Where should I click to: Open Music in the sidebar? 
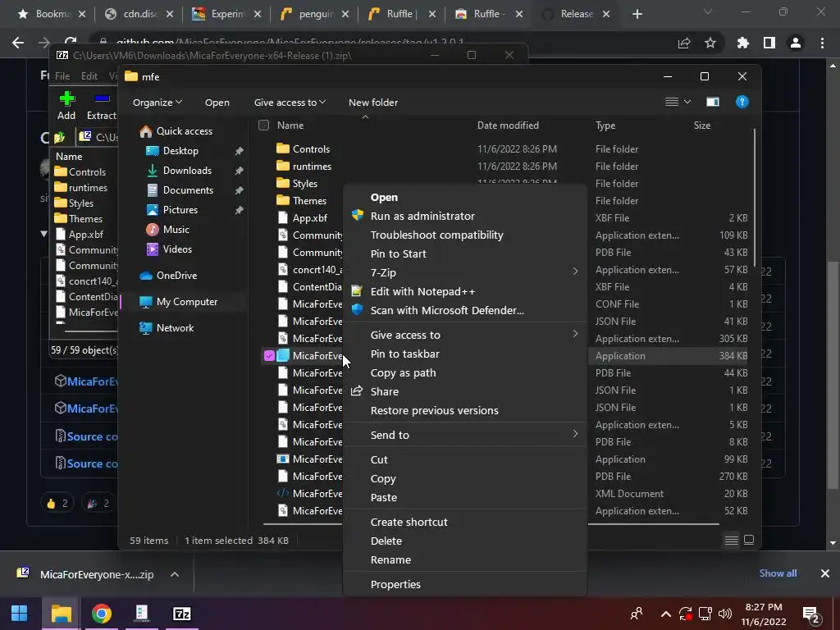coord(168,230)
